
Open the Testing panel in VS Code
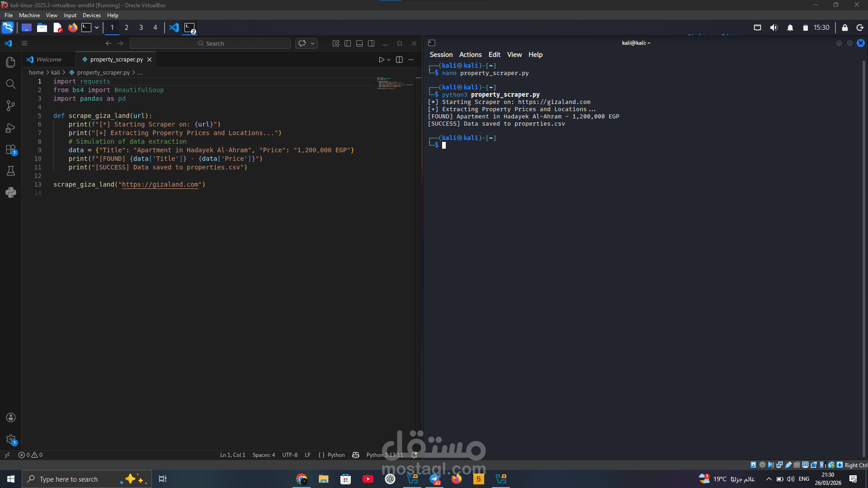coord(10,171)
